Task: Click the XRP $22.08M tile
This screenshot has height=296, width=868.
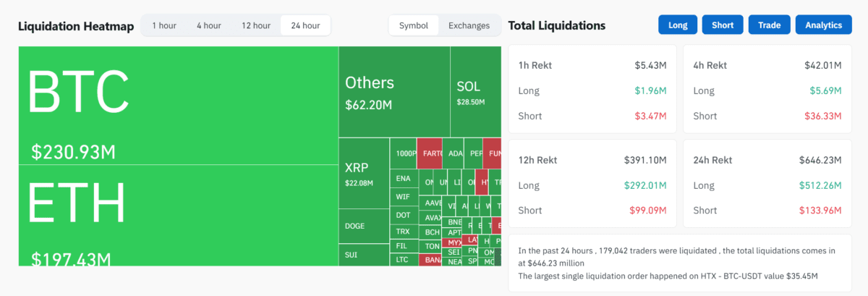Action: coord(363,174)
